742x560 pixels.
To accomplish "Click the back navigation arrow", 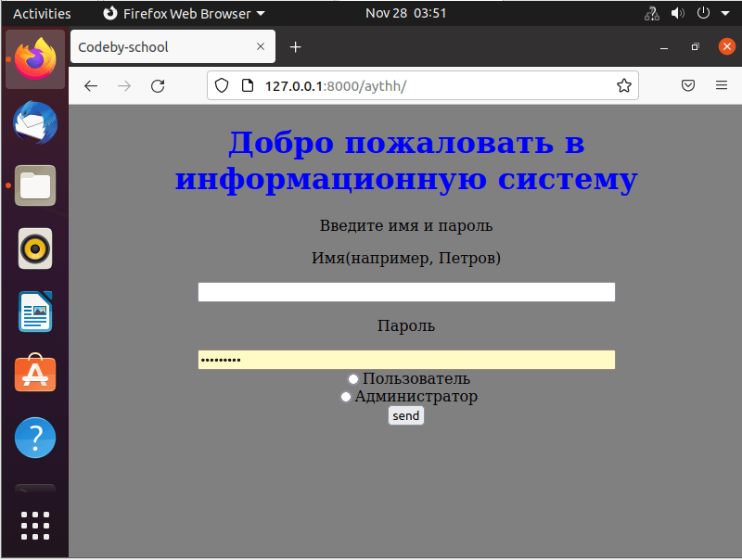I will 90,85.
